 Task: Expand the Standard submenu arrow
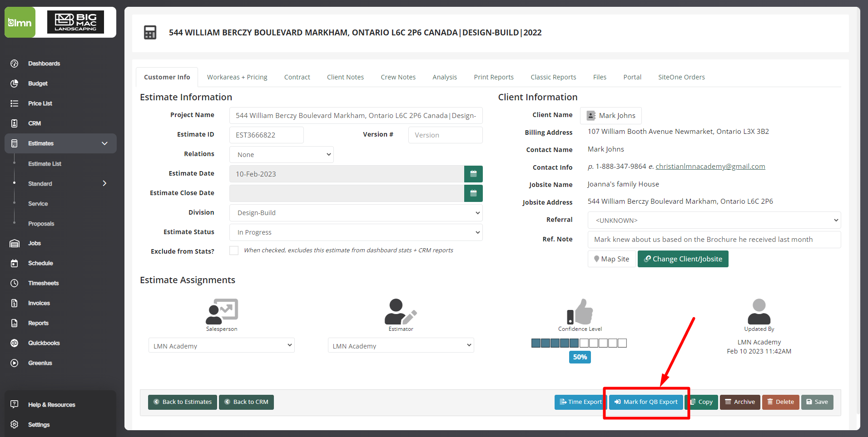(x=104, y=183)
